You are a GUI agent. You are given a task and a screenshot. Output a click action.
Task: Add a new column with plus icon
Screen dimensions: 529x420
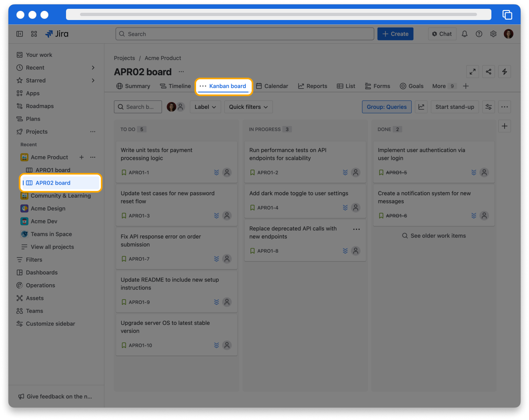[505, 126]
